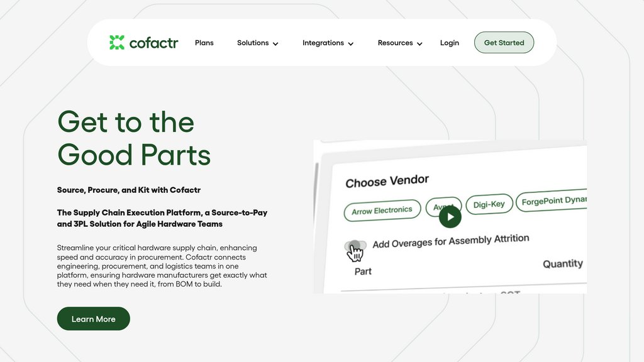The image size is (644, 362).
Task: Open the Plans page
Action: click(x=204, y=43)
